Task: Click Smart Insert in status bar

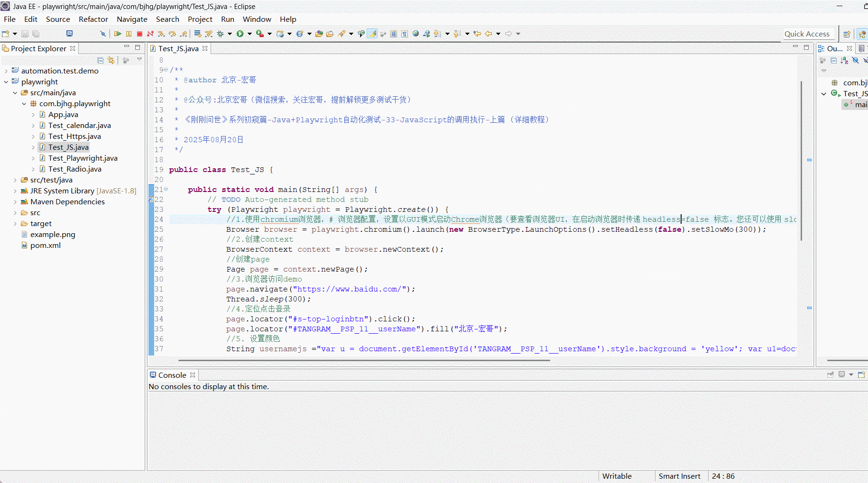Action: (x=679, y=476)
